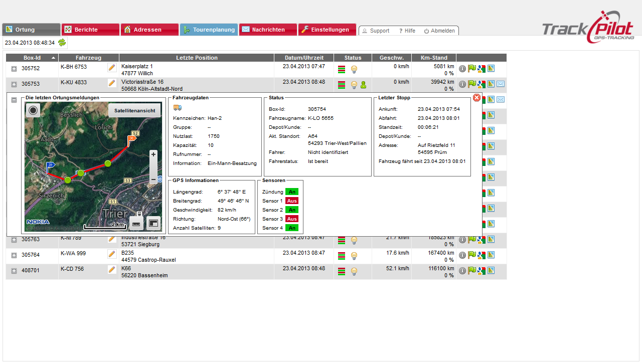
Task: Open the Tourenplanung tab
Action: coord(209,30)
